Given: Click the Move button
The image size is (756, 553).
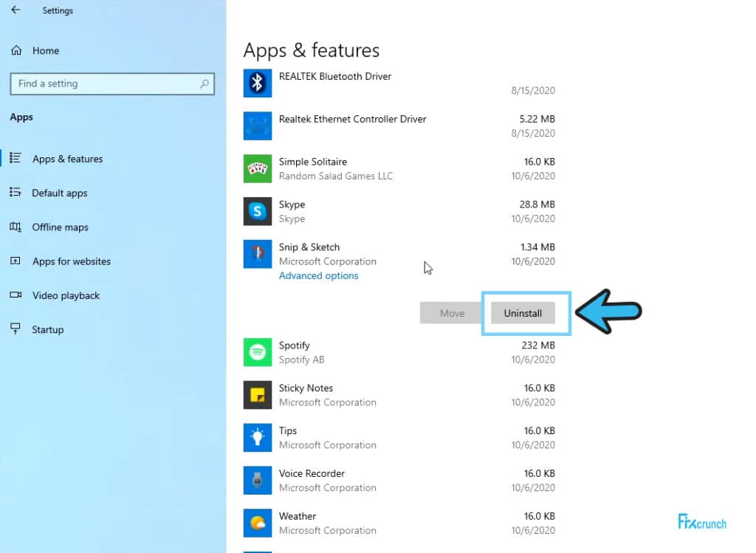Looking at the screenshot, I should [452, 313].
